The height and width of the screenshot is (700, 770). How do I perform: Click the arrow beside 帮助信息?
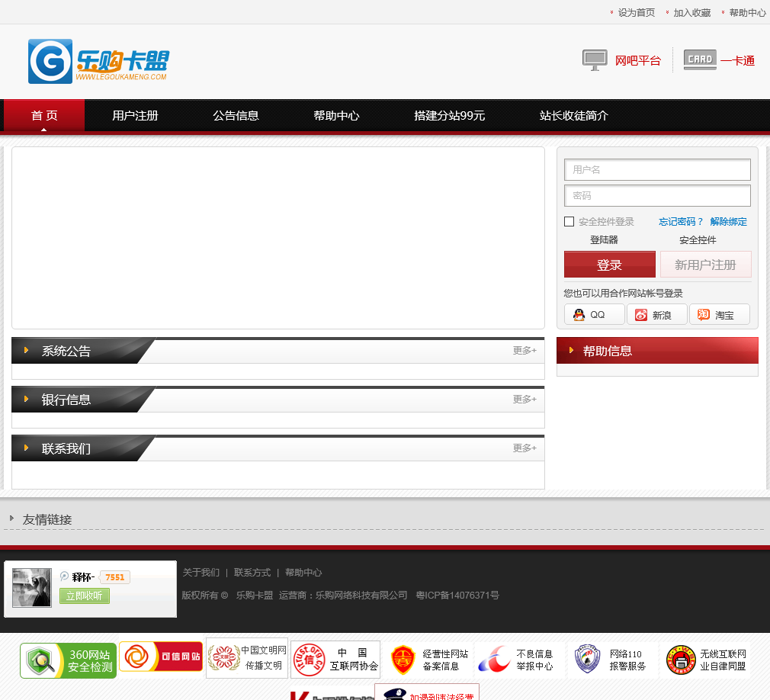[571, 350]
